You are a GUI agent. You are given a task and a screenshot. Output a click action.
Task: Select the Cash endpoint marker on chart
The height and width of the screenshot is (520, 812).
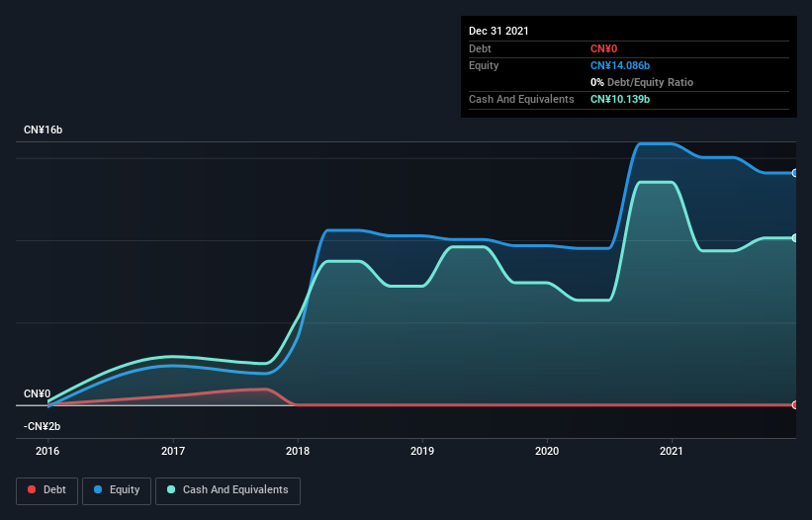795,238
